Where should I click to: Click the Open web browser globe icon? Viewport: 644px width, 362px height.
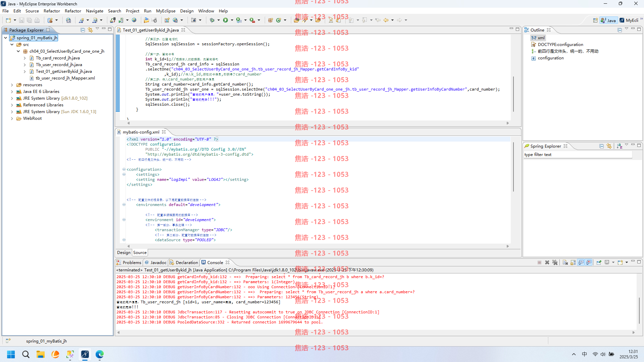click(x=134, y=20)
